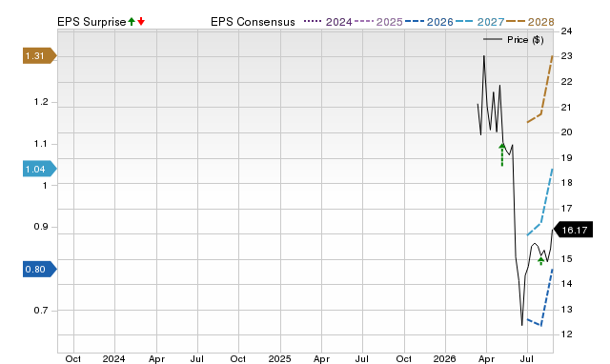
Task: Click the 12 right price axis label
Action: click(566, 334)
